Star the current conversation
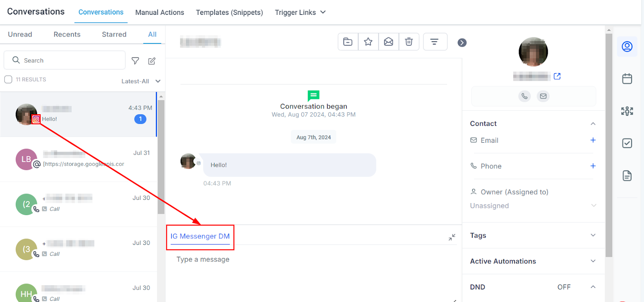Viewport: 644px width, 302px height. [x=368, y=42]
